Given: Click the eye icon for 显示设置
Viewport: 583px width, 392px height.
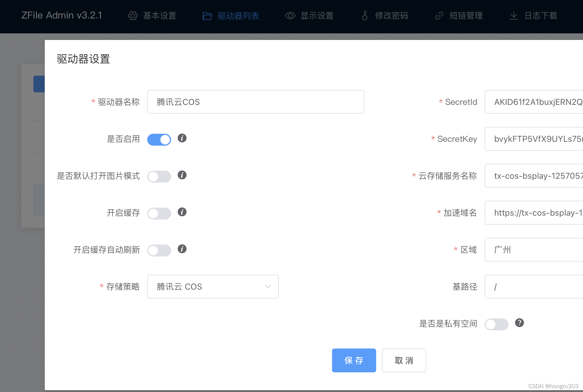Looking at the screenshot, I should pyautogui.click(x=290, y=16).
